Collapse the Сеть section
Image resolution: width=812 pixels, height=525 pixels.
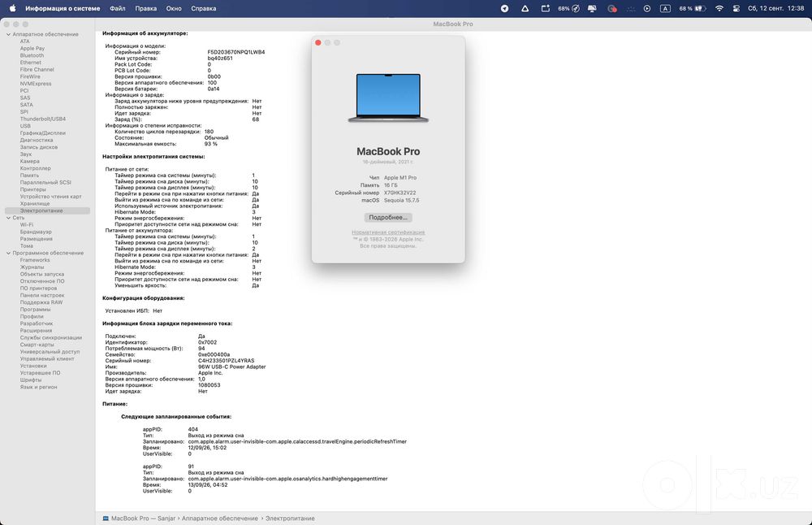tap(8, 218)
